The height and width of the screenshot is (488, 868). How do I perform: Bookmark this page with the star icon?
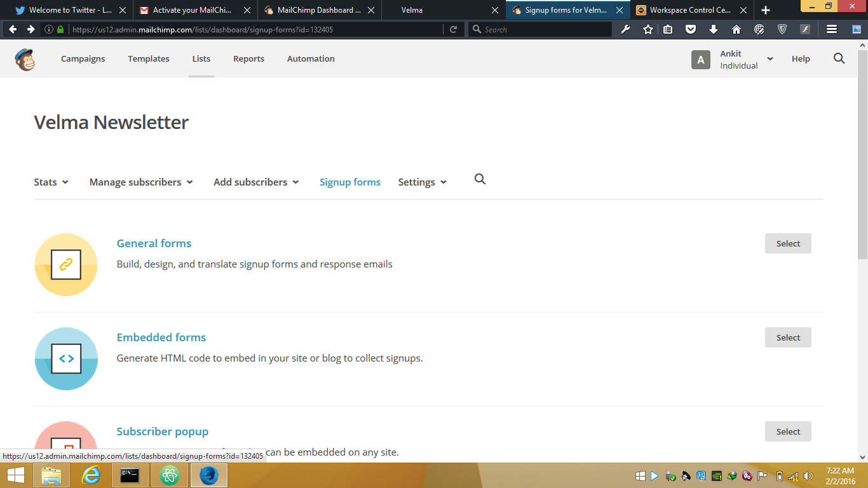648,29
